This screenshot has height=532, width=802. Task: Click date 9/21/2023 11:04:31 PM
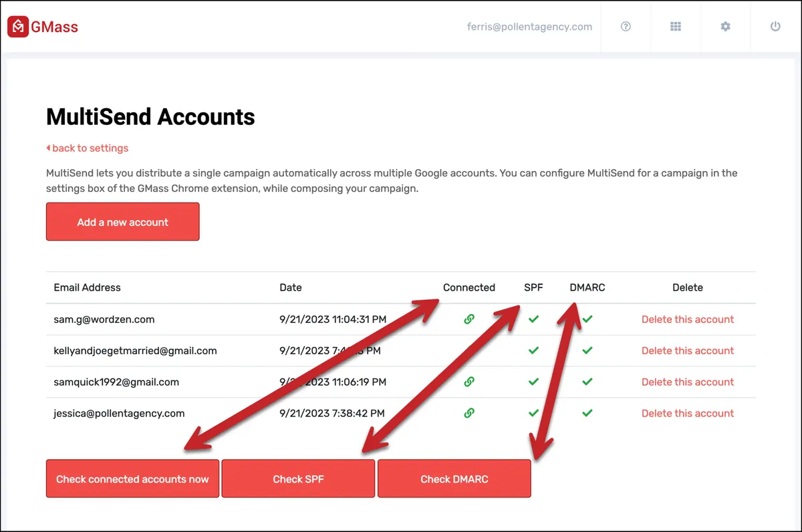pos(333,319)
